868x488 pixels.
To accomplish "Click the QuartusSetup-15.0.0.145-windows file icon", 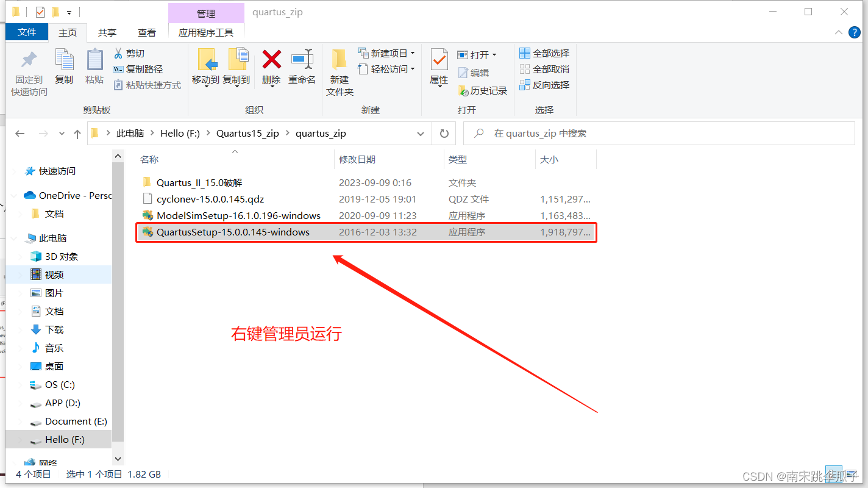I will click(147, 232).
